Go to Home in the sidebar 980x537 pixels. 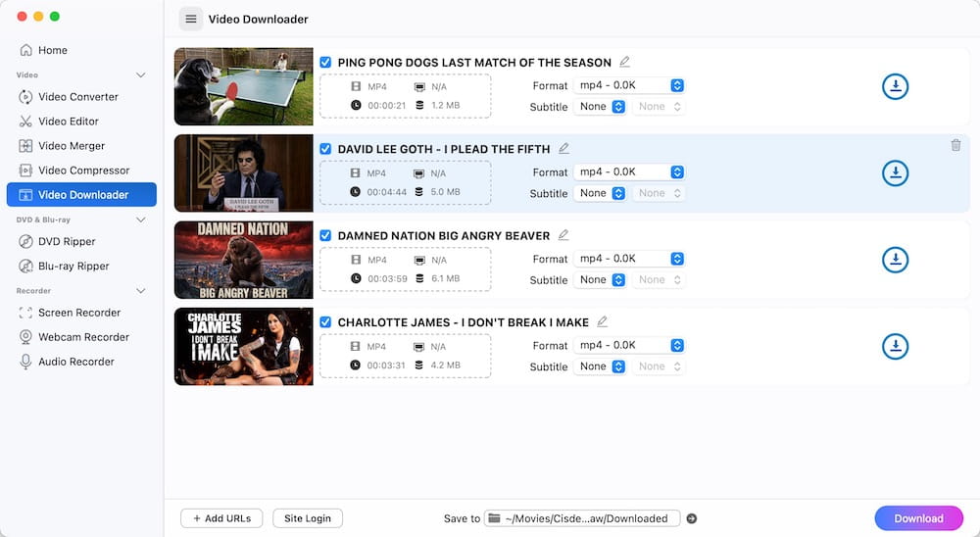[53, 50]
